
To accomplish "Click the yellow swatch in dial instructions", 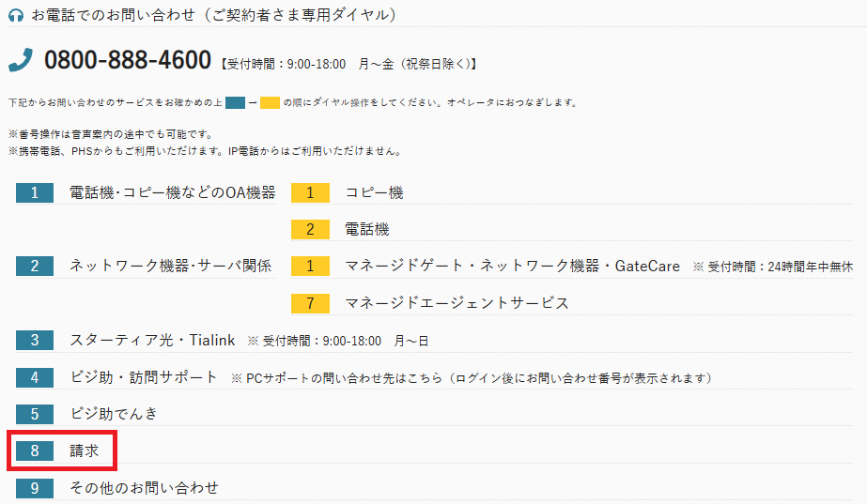I will 271,102.
